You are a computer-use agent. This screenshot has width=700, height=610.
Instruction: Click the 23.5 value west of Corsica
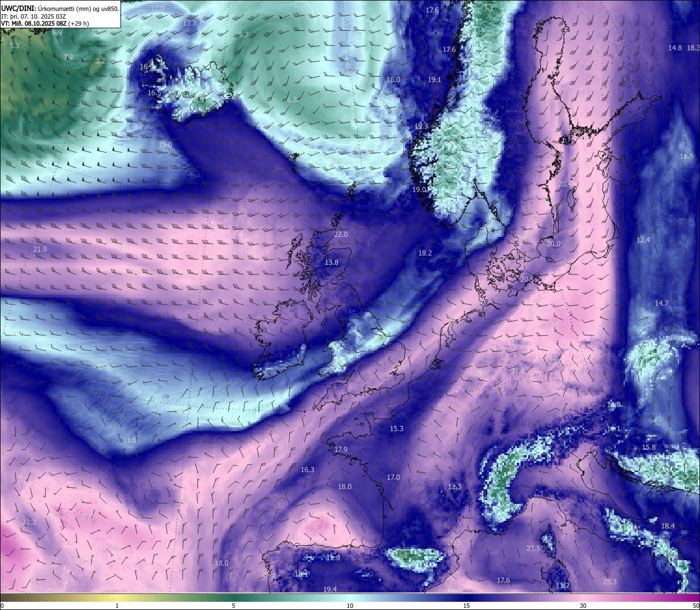click(533, 549)
